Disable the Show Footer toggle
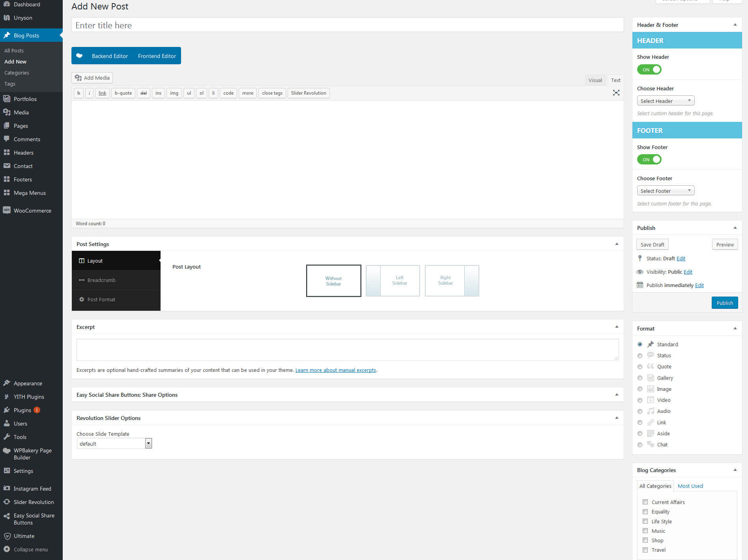Viewport: 748px width, 560px height. [x=649, y=159]
